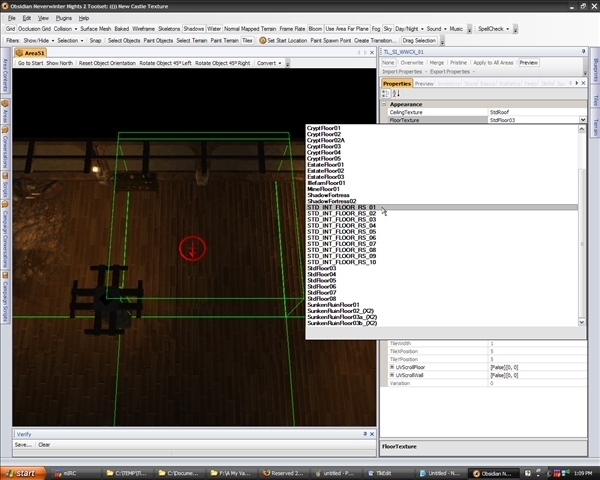Toggle the Bloom display option
Viewport: 600px width, 480px height.
point(315,29)
